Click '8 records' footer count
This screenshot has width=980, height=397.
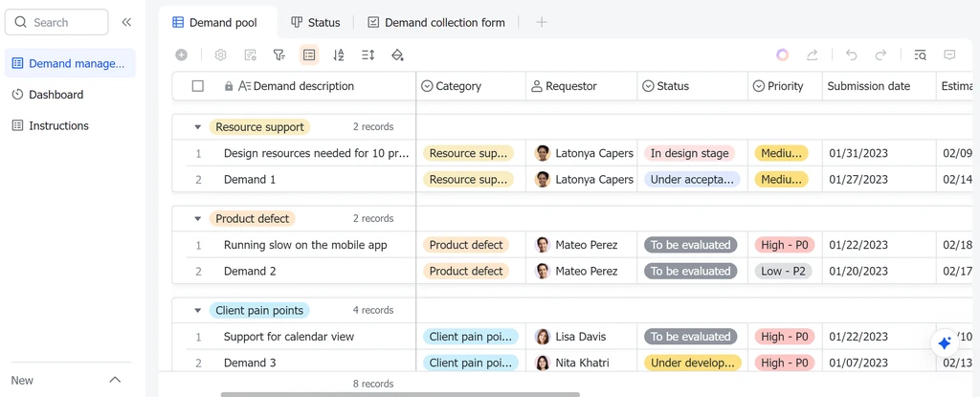click(x=373, y=384)
